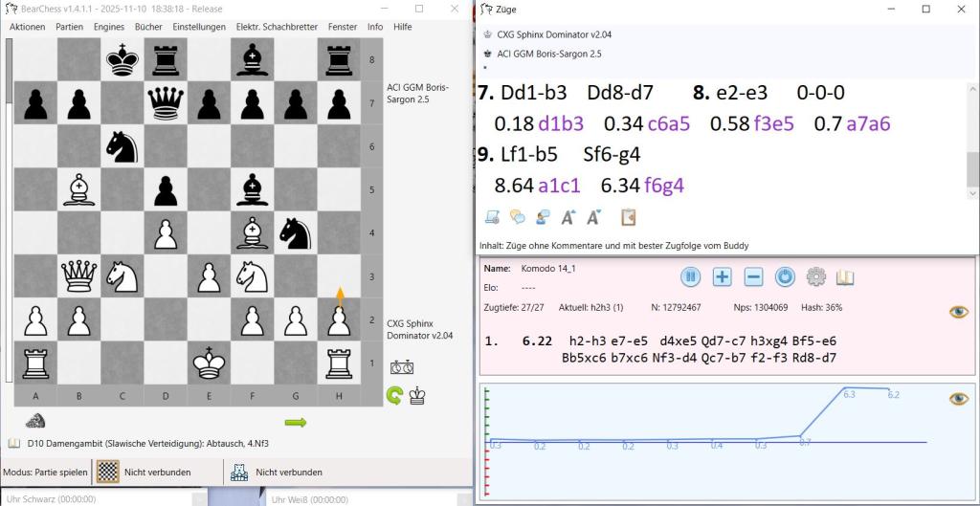Toggle visibility eye for engine lines
Viewport: 980px width, 506px height.
[958, 312]
